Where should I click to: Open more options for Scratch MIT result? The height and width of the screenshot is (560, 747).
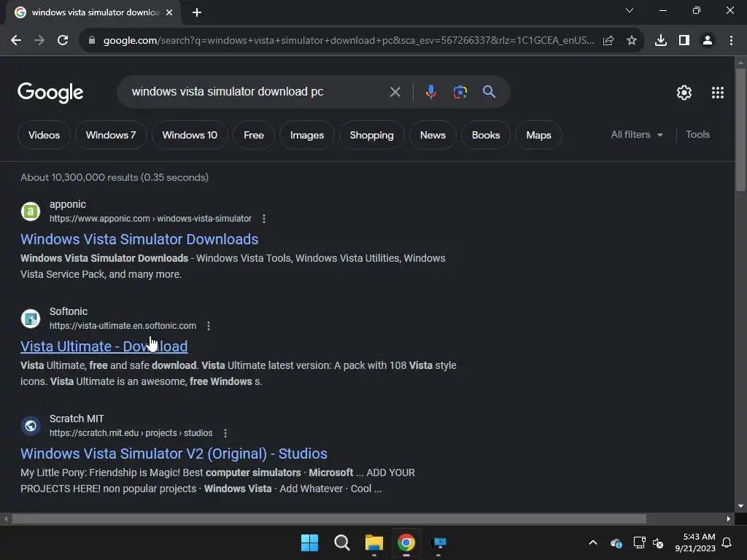[225, 433]
